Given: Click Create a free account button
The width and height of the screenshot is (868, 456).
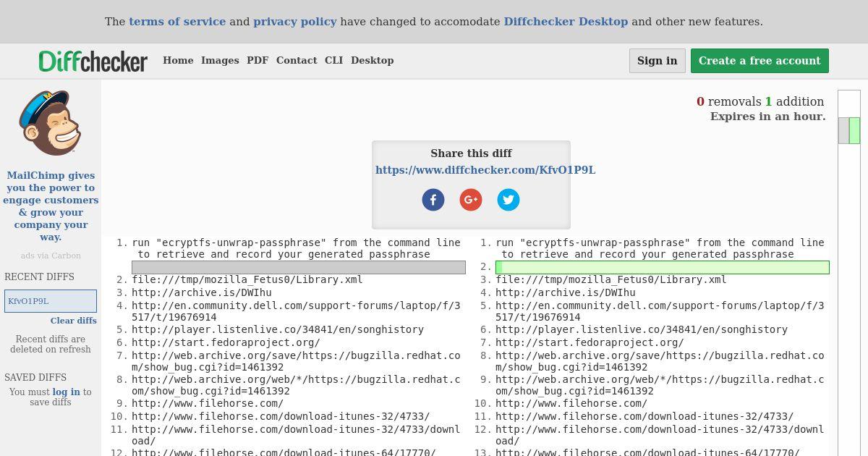Looking at the screenshot, I should 759,61.
